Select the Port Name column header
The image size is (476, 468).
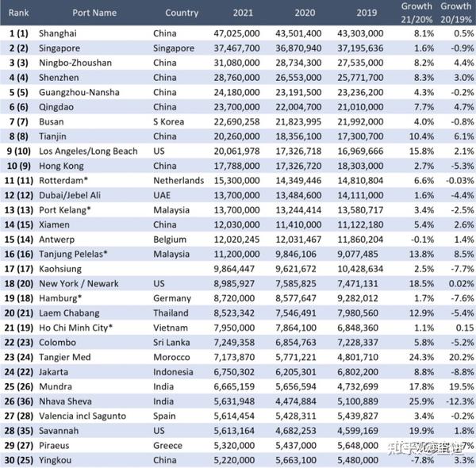[x=94, y=13]
